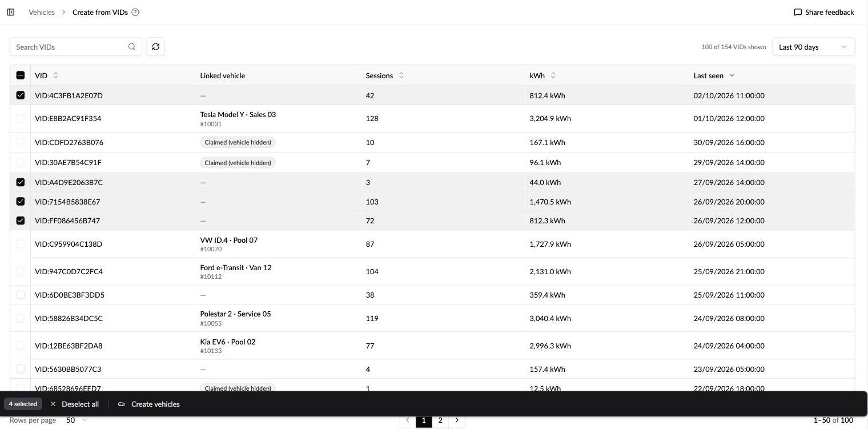Go to next page arrow

point(457,420)
